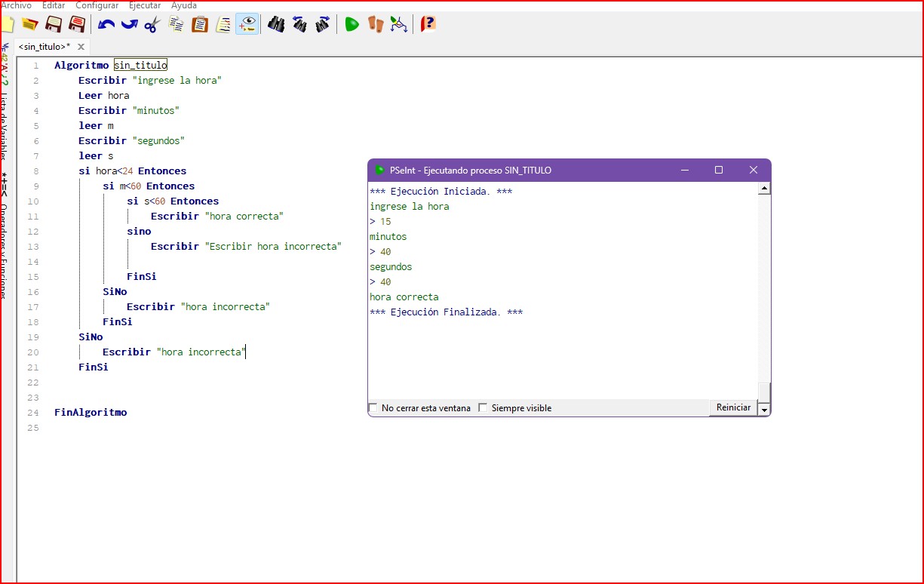
Task: Check the 'Siempre visible' option
Action: pyautogui.click(x=483, y=408)
